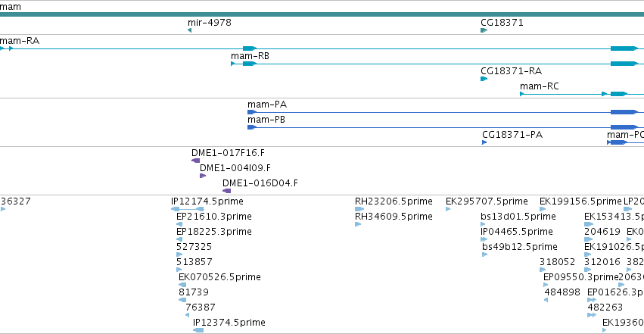
Task: Click the IP12174.5prime EST label
Action: coord(207,201)
